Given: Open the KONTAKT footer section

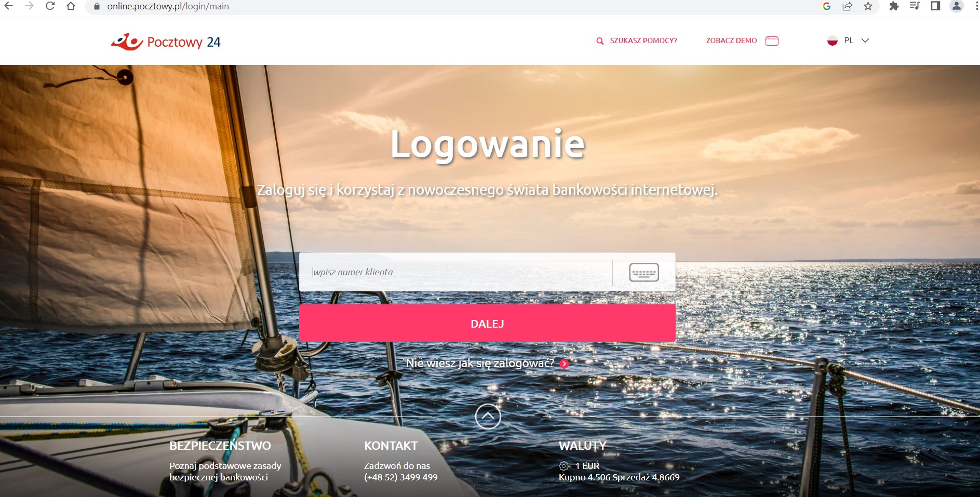Looking at the screenshot, I should click(391, 446).
